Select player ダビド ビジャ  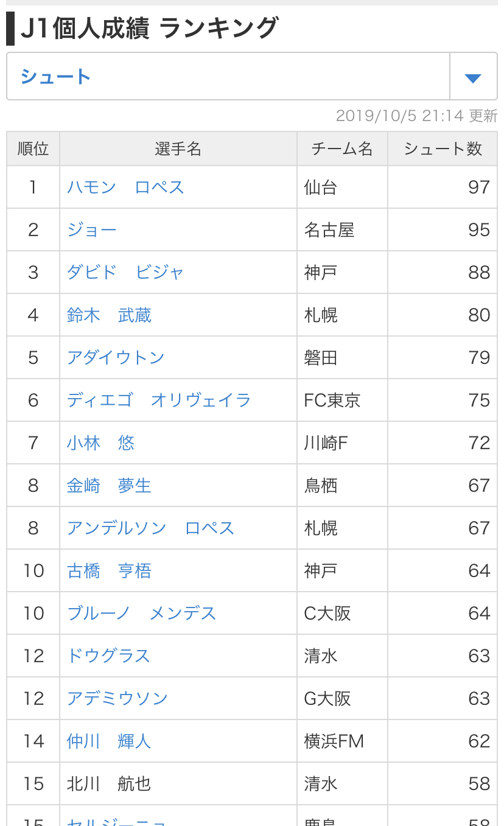tap(125, 273)
